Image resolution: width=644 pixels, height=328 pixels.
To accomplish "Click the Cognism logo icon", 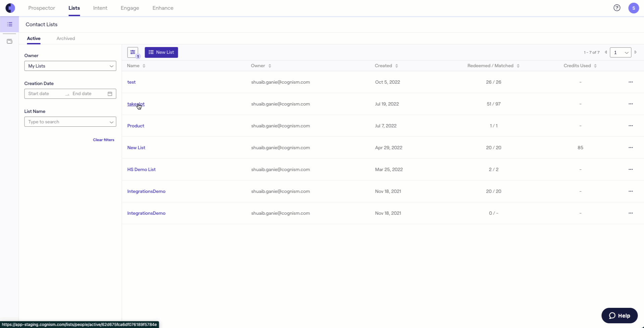I will click(x=10, y=8).
